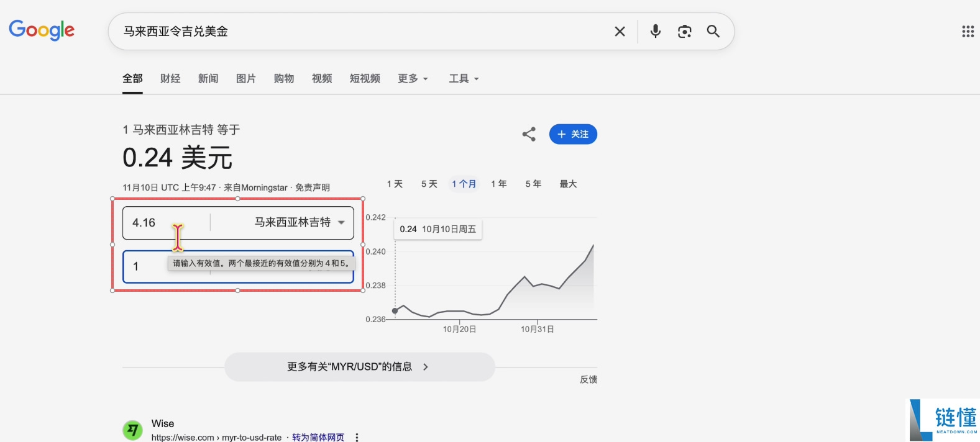The width and height of the screenshot is (980, 442).
Task: Open Google Lens image search icon
Action: coord(684,31)
